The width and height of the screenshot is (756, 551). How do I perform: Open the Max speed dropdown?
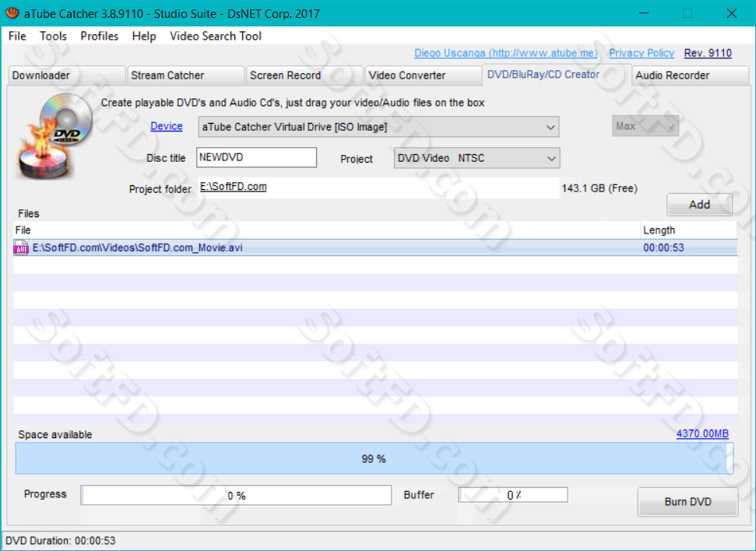pos(645,126)
